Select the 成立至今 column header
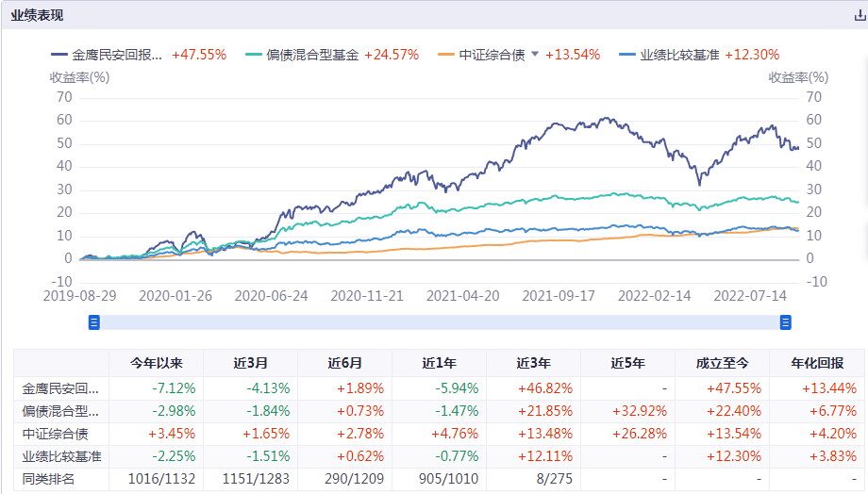This screenshot has height=494, width=868. (722, 363)
